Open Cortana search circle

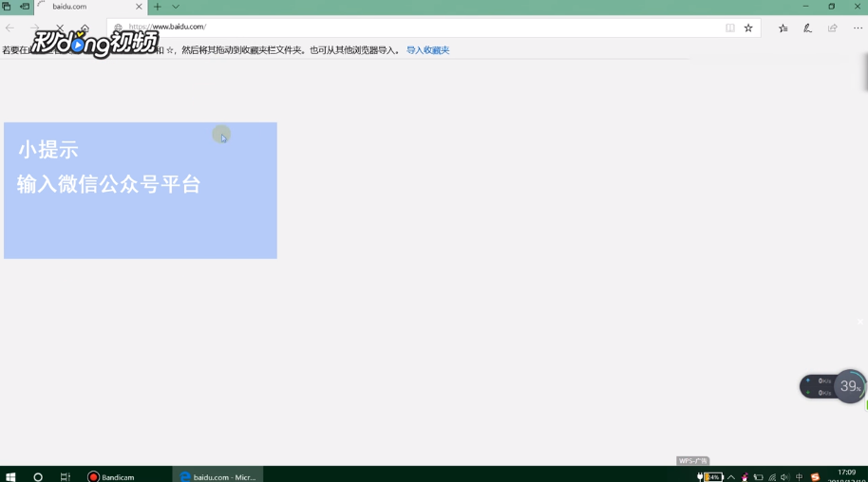pyautogui.click(x=38, y=476)
